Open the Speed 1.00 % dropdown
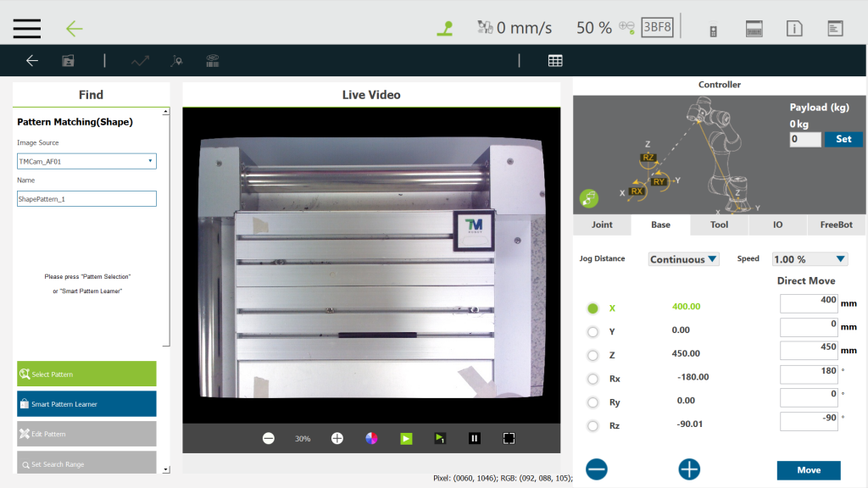This screenshot has width=868, height=488. (810, 259)
